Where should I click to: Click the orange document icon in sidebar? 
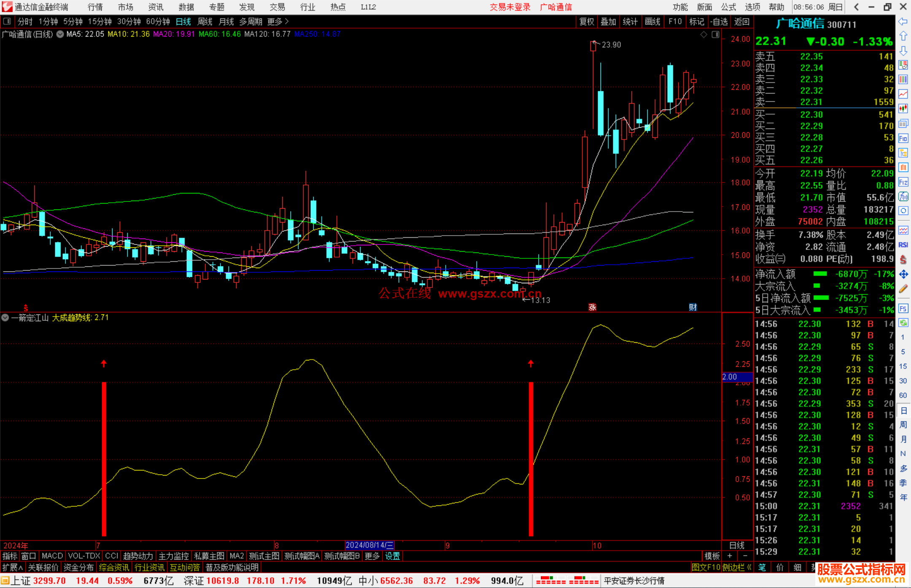click(903, 167)
